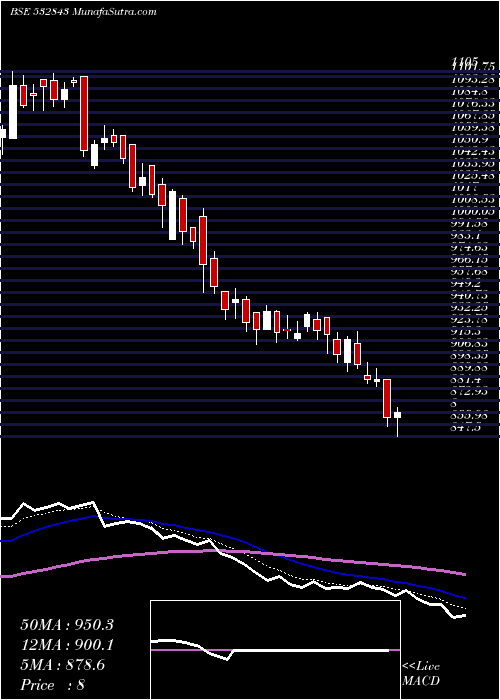Click the BSE 532848 MunafaSutra.com title
500x700 pixels.
tap(83, 12)
